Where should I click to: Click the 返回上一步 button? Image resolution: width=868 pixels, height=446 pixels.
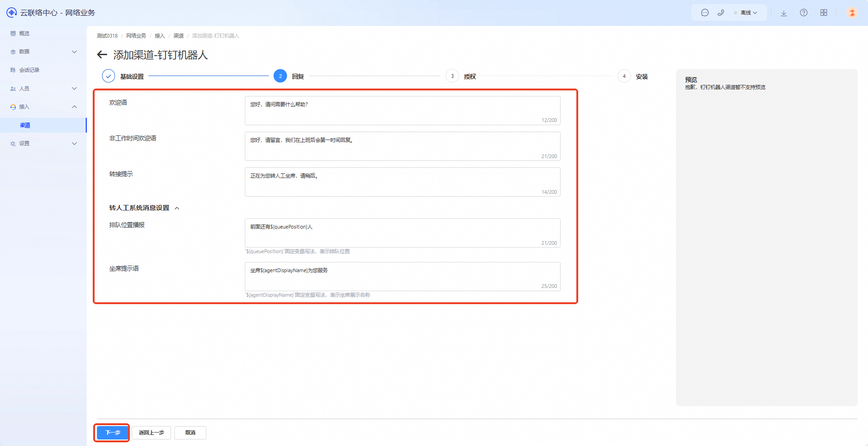tap(151, 433)
